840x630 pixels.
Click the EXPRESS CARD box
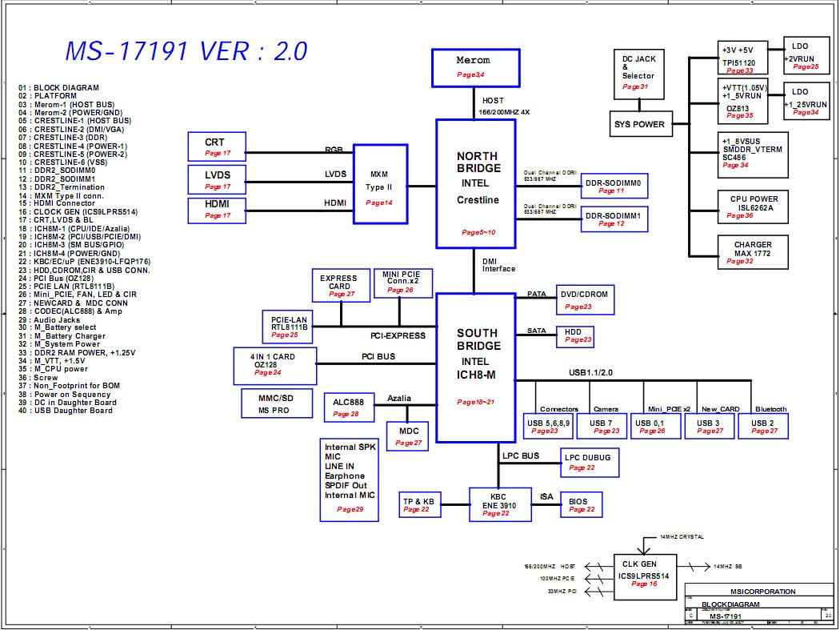coord(342,285)
